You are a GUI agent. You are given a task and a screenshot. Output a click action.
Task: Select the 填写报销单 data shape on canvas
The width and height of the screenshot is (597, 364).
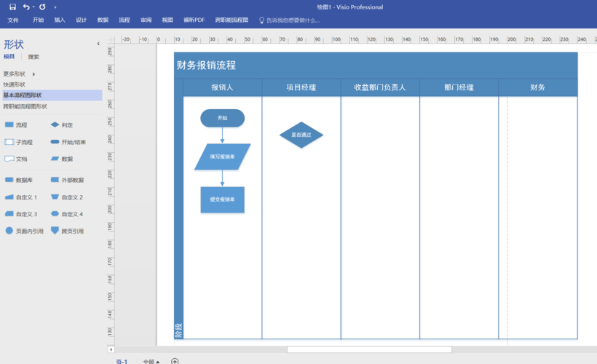pos(222,157)
